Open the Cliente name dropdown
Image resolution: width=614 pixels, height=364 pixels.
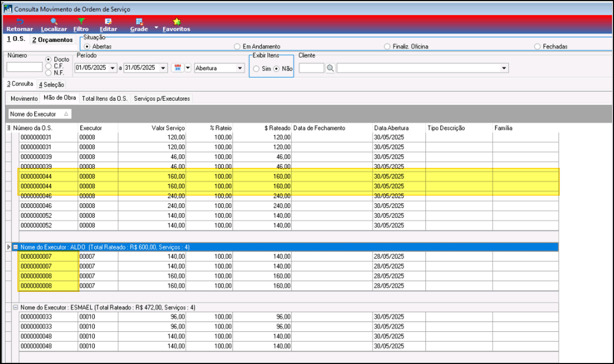(x=504, y=68)
